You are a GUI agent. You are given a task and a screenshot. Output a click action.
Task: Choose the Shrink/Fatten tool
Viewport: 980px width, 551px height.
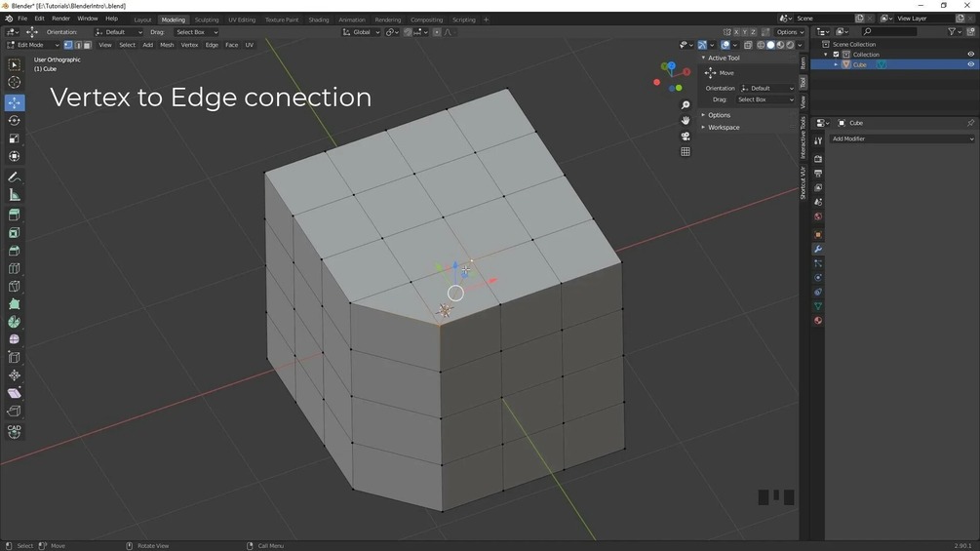click(x=15, y=375)
